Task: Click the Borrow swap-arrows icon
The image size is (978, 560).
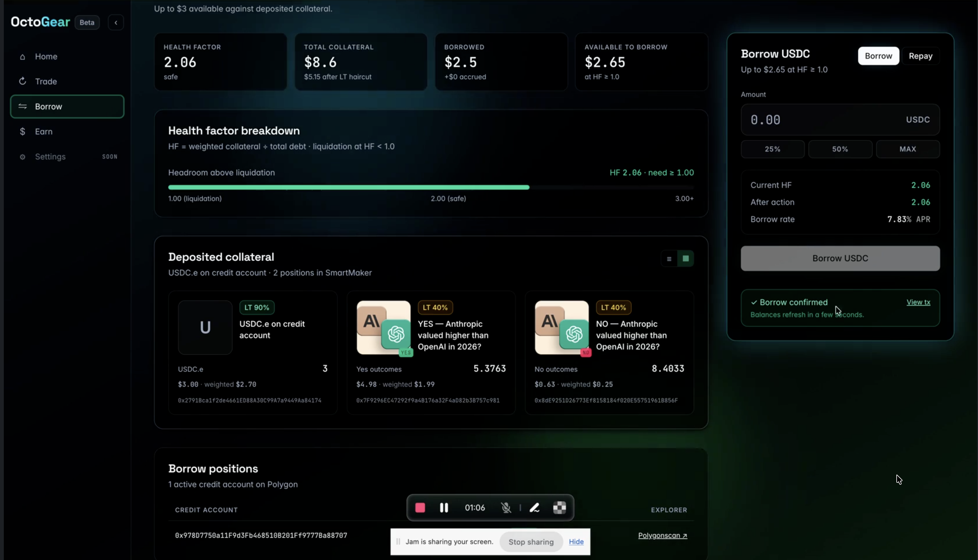Action: (22, 106)
